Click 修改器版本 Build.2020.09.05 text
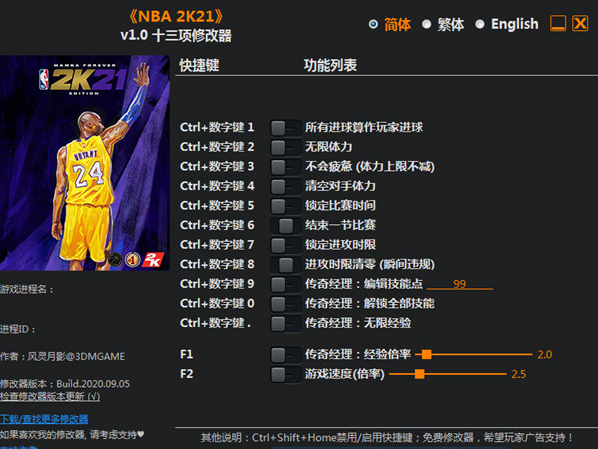 pos(65,384)
